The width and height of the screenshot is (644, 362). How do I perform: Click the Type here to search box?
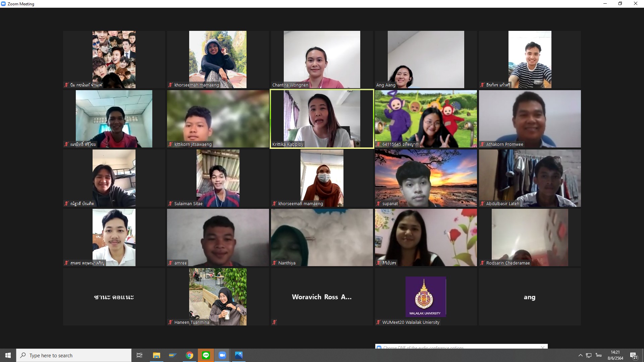tap(74, 355)
